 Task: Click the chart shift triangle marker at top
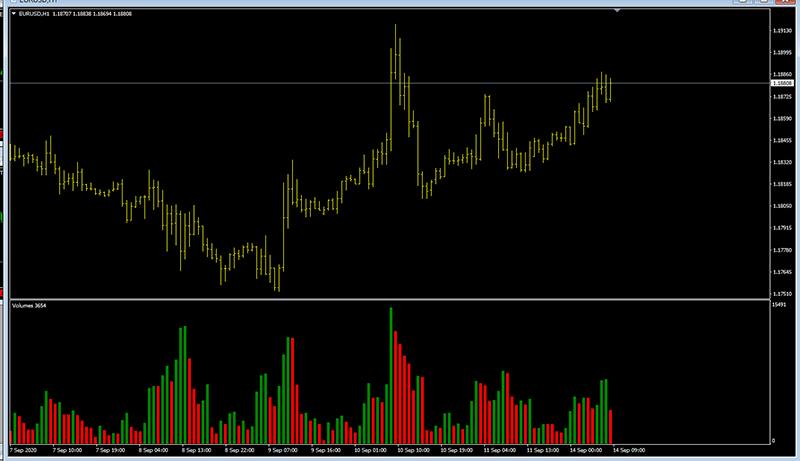tap(617, 10)
